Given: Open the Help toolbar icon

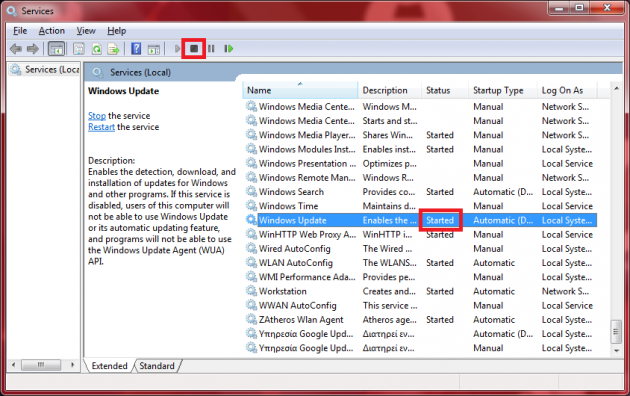Looking at the screenshot, I should (x=136, y=49).
